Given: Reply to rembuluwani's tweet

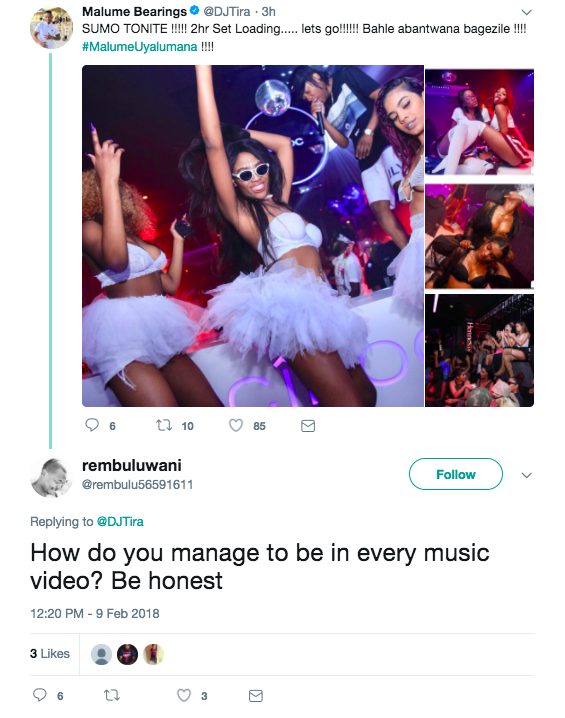Looking at the screenshot, I should tap(40, 695).
